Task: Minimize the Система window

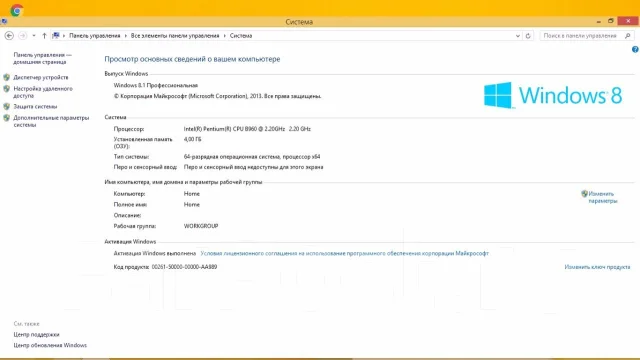Action: click(x=598, y=21)
